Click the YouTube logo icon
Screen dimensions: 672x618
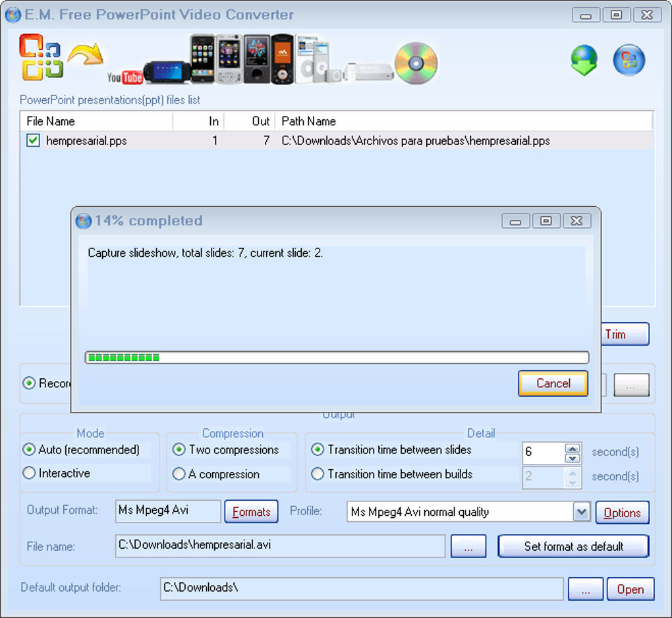tap(125, 77)
